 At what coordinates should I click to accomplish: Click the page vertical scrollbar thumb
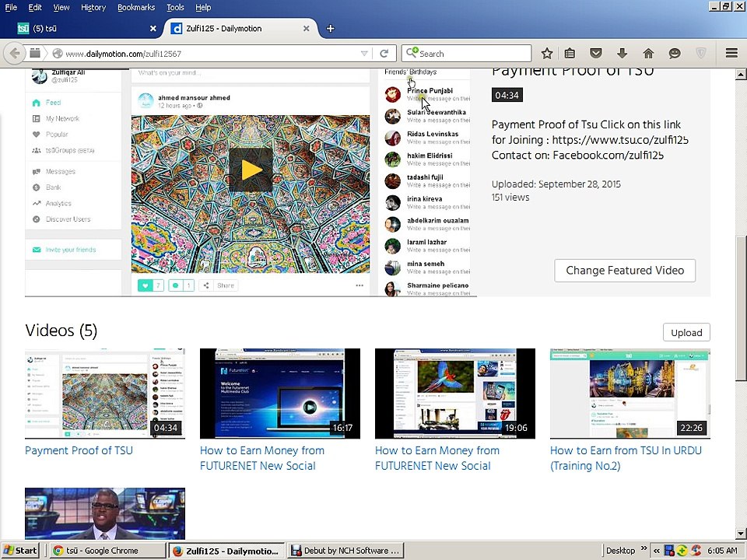tap(741, 308)
